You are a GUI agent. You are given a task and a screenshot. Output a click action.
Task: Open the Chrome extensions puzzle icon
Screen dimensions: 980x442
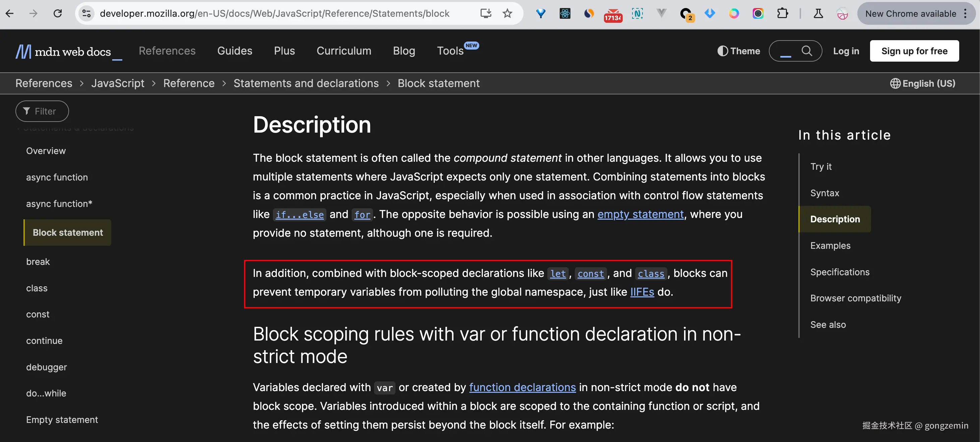pos(782,14)
